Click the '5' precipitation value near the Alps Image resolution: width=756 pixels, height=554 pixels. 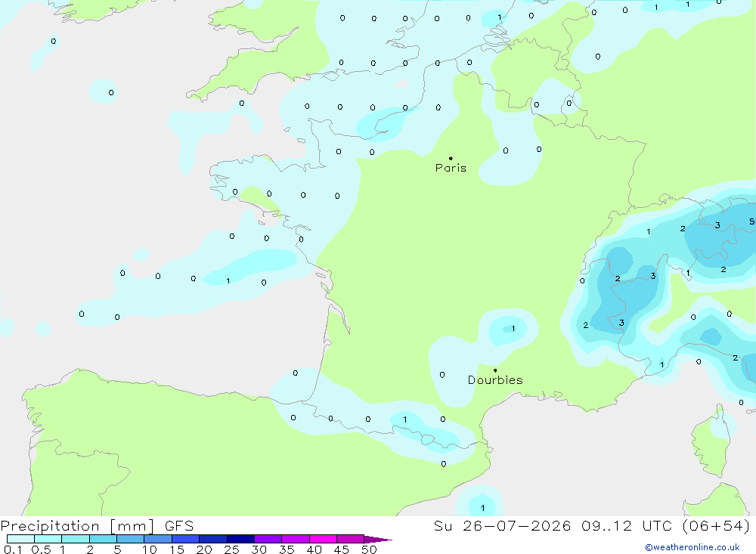(751, 221)
